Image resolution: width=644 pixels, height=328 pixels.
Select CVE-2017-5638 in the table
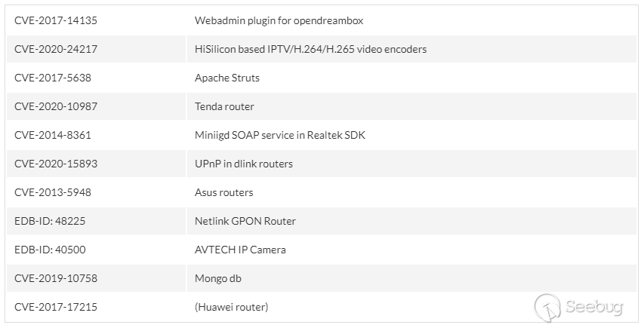53,78
